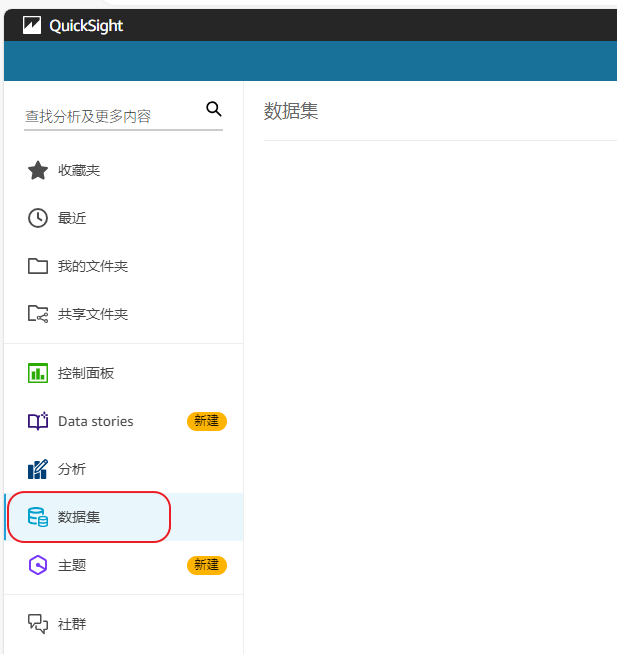Click the green bar chart 控制面板 icon
Viewport: 617px width, 654px height.
click(x=38, y=373)
